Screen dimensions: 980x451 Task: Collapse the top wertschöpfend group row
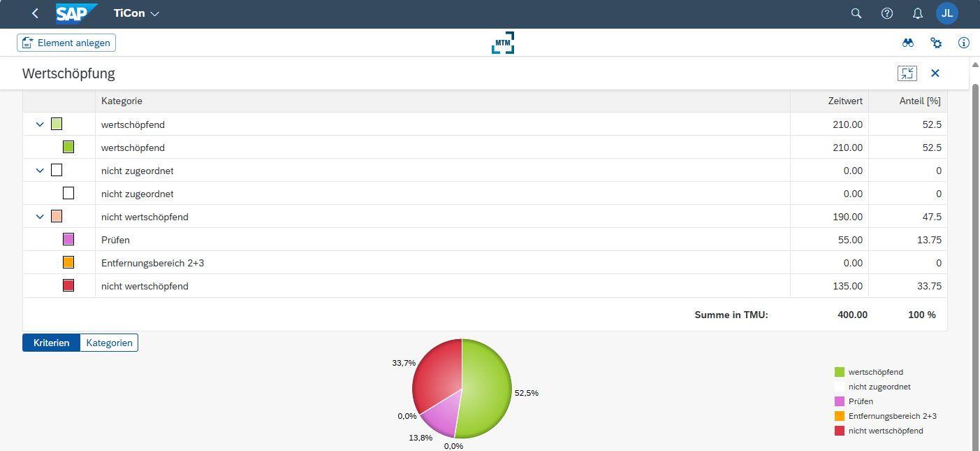click(40, 124)
